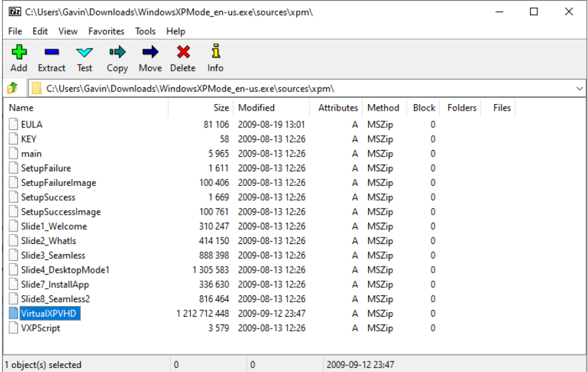Select the VXPScript file name
588x372 pixels.
click(41, 329)
